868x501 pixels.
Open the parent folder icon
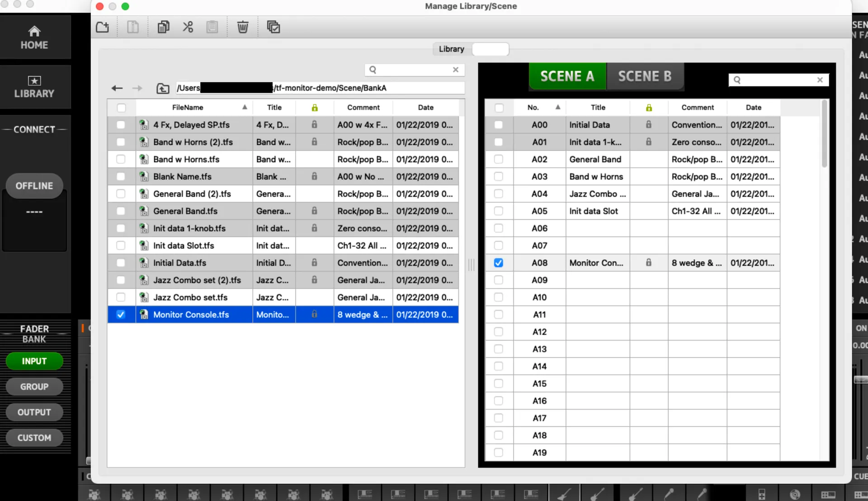click(163, 88)
